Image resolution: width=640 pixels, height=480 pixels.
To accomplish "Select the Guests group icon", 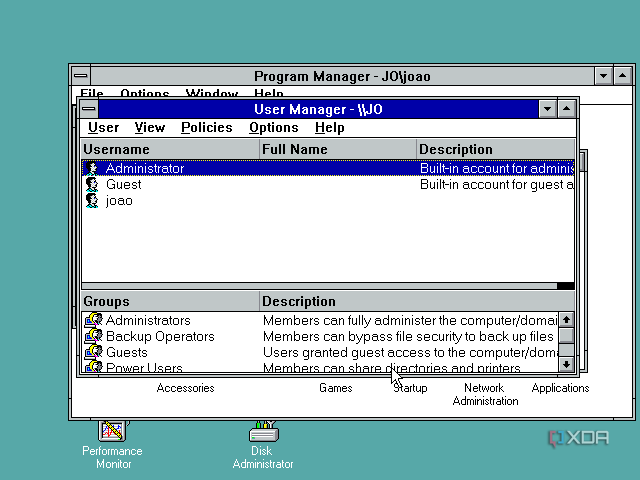I will tap(93, 352).
